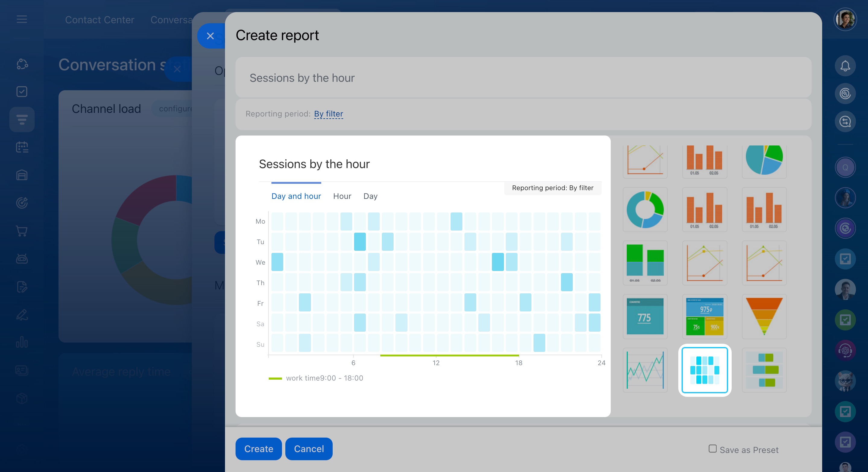Select the horizontal grouped bars chart type

coord(764,370)
